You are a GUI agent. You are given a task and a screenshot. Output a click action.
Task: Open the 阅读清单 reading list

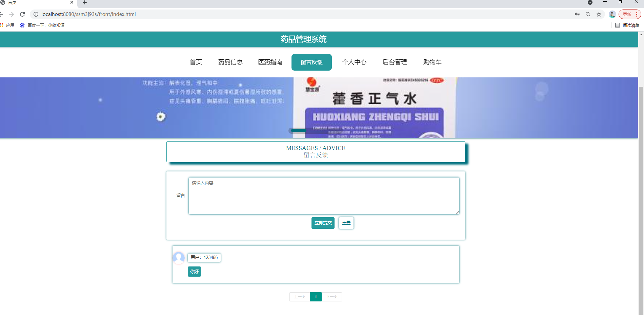627,25
